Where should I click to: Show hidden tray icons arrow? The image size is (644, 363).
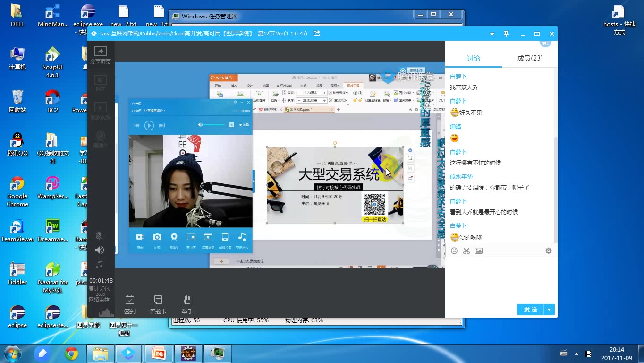(x=576, y=354)
